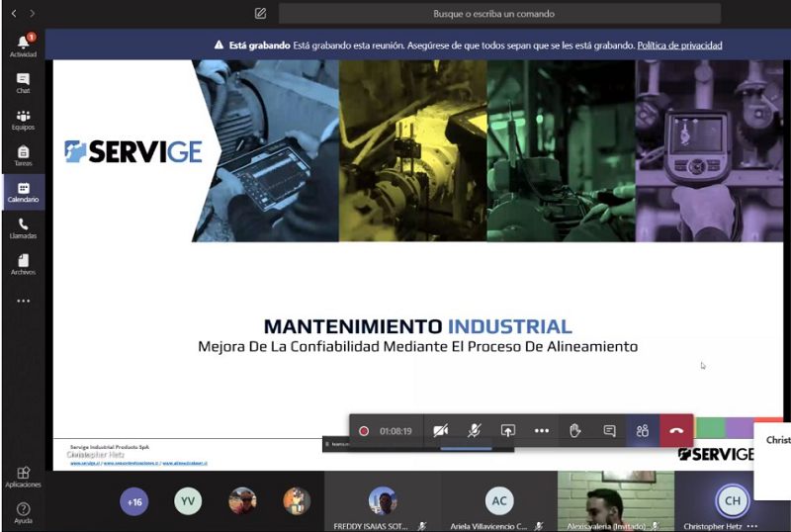Toggle the camera in meeting toolbar
The width and height of the screenshot is (791, 532).
440,430
